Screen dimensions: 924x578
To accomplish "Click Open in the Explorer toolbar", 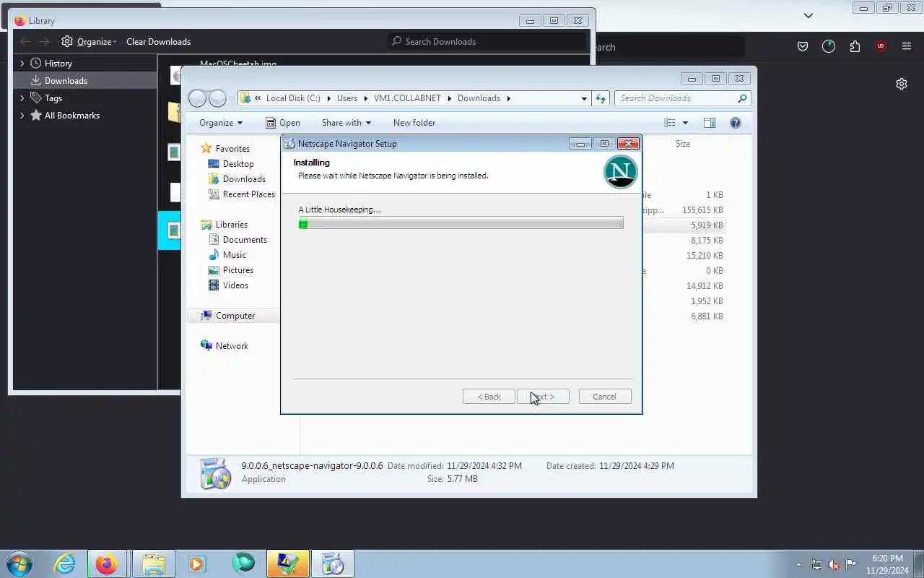I will (282, 123).
